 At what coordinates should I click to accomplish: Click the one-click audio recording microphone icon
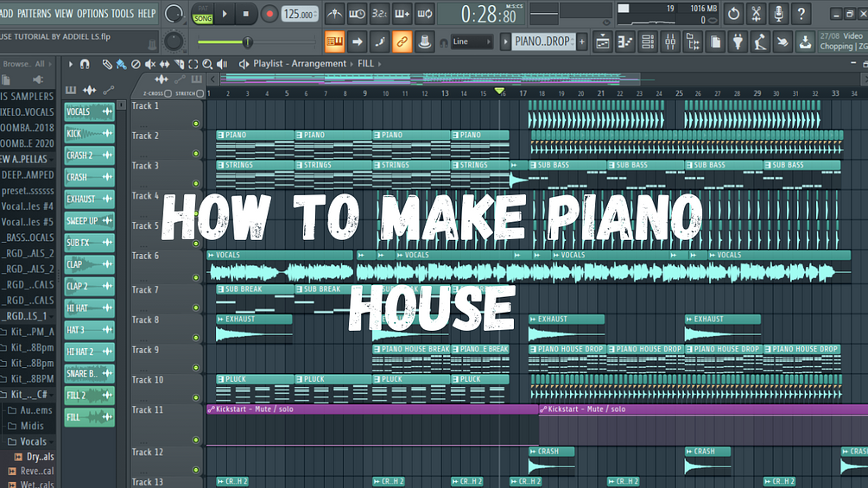[778, 14]
